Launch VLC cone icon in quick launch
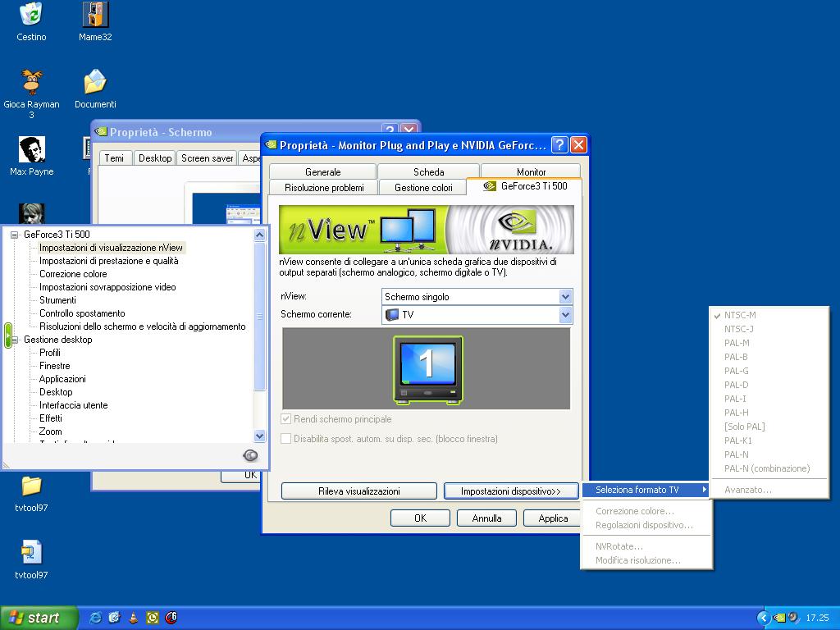840x630 pixels. click(x=134, y=618)
